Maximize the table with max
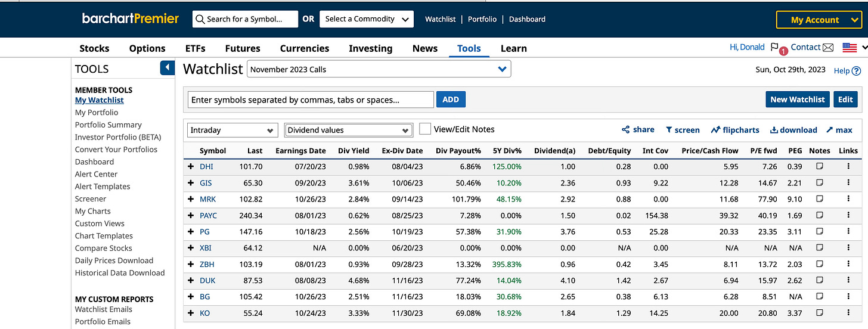The height and width of the screenshot is (329, 868). click(839, 130)
